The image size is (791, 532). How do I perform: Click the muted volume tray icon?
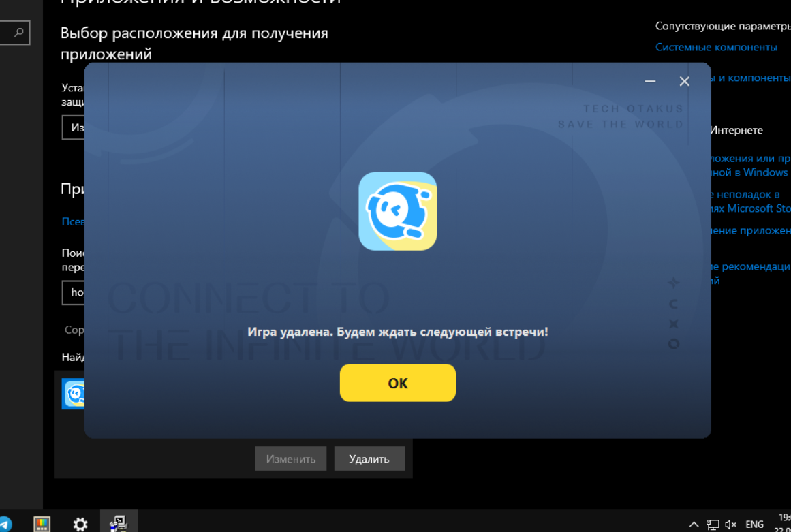pos(730,525)
